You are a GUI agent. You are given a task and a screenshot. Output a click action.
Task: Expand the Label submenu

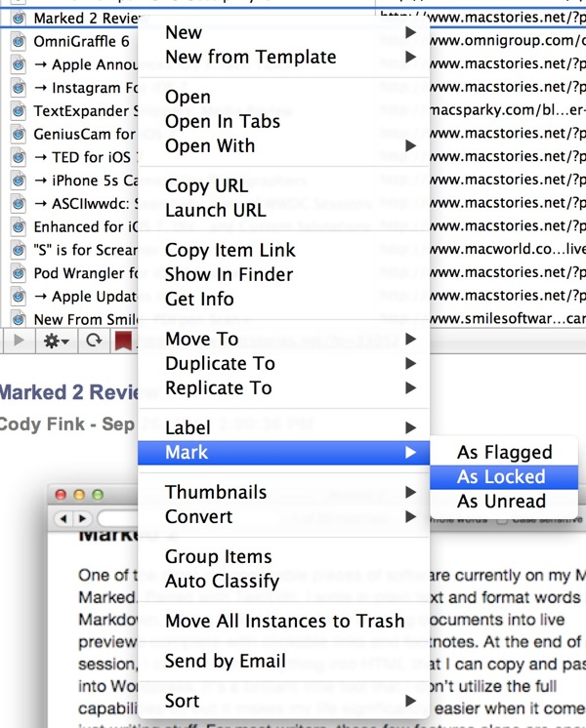[283, 428]
